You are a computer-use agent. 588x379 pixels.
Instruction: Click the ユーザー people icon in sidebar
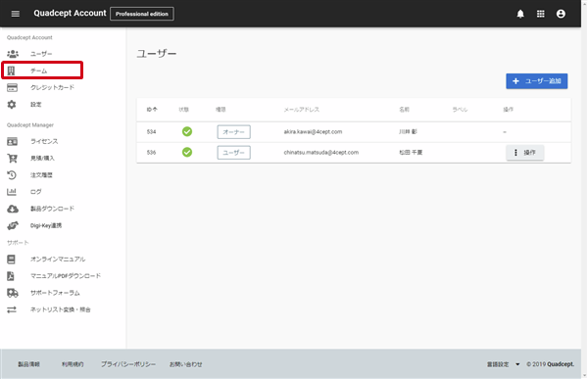tap(13, 54)
